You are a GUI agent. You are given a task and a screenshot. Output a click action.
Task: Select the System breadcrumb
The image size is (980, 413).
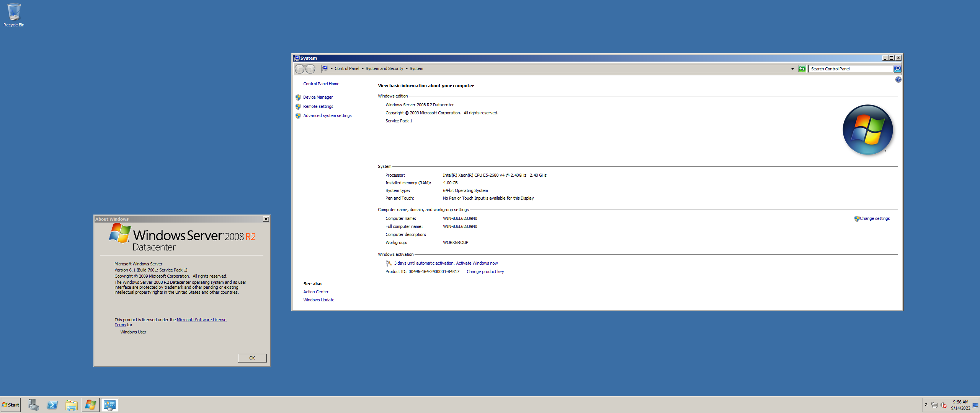pos(416,69)
